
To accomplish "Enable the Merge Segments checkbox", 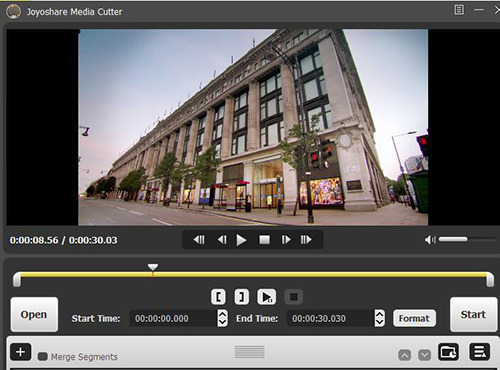I will 43,356.
